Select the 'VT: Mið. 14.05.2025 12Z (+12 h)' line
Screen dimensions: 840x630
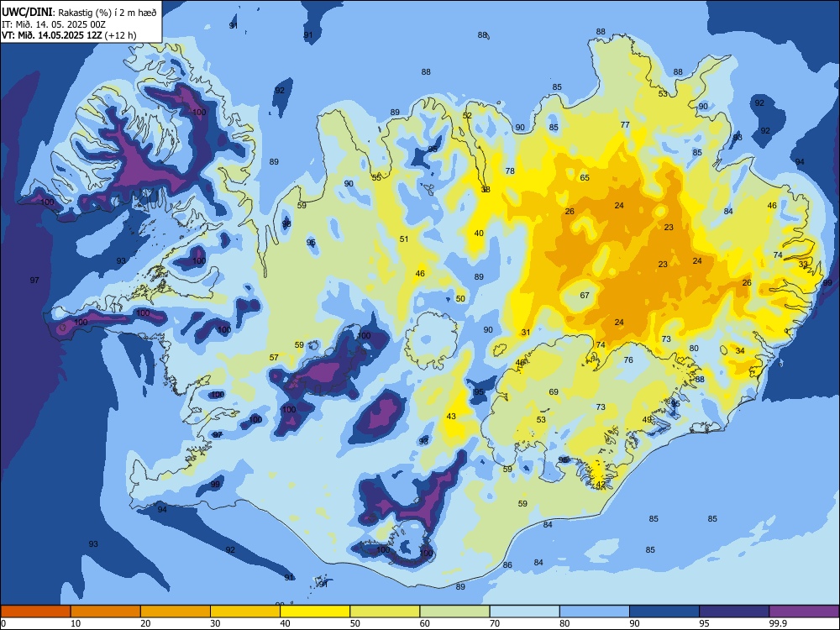tap(69, 35)
